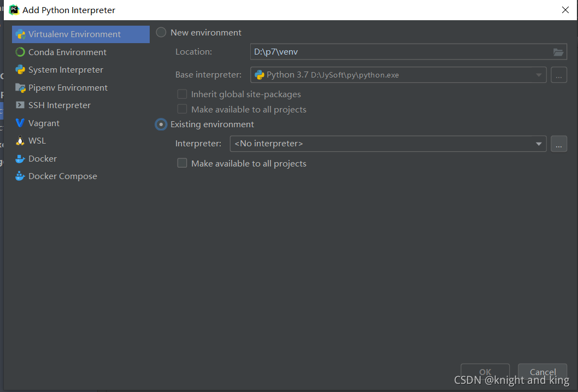Click the Vagrant V icon
Screen dimensions: 578x392
click(20, 123)
